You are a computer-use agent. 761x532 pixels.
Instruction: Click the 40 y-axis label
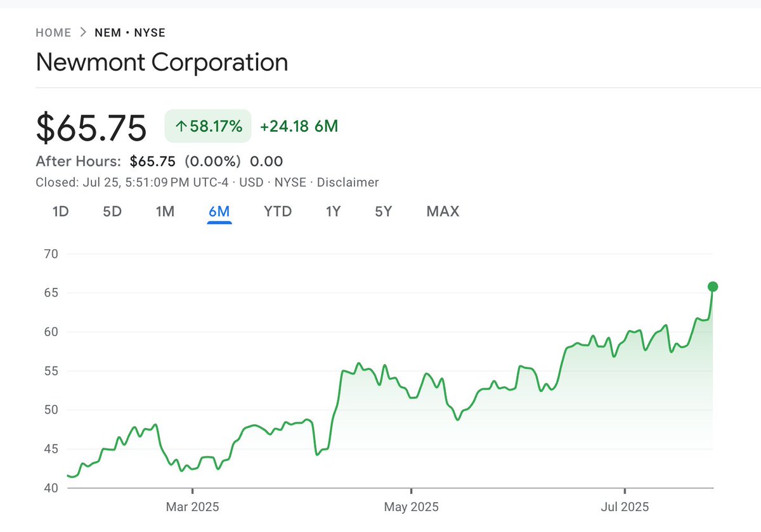coord(51,488)
